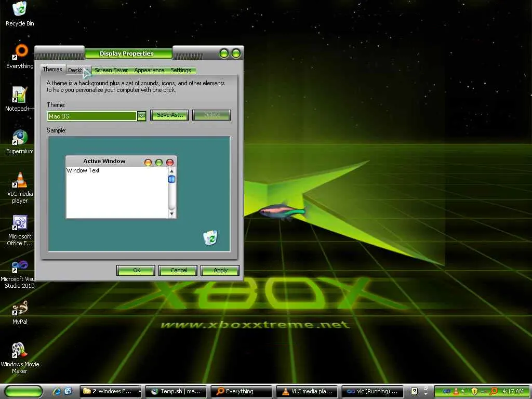The height and width of the screenshot is (399, 532).
Task: Switch to the Temp.sh taskbar button
Action: click(176, 391)
